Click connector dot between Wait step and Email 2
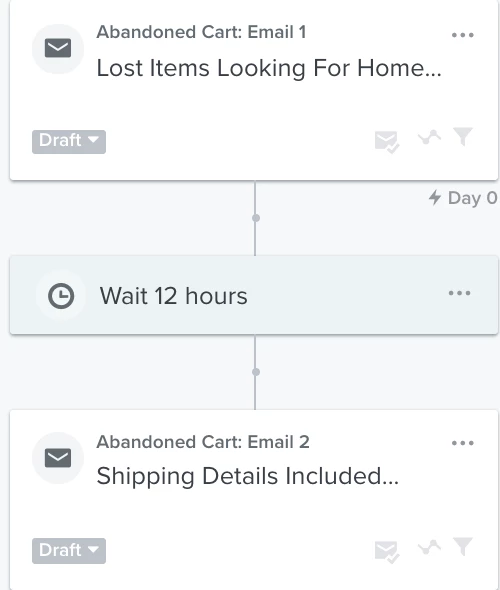The image size is (500, 590). pyautogui.click(x=256, y=372)
